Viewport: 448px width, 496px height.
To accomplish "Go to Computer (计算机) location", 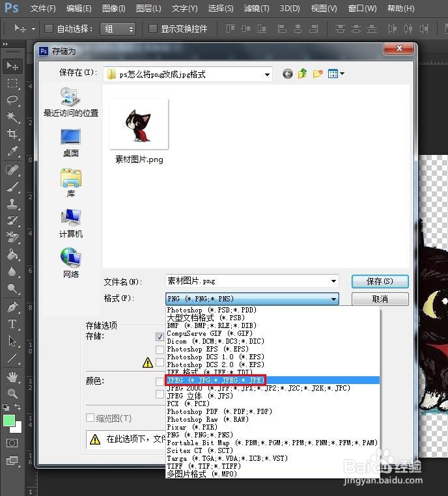I will point(71,223).
